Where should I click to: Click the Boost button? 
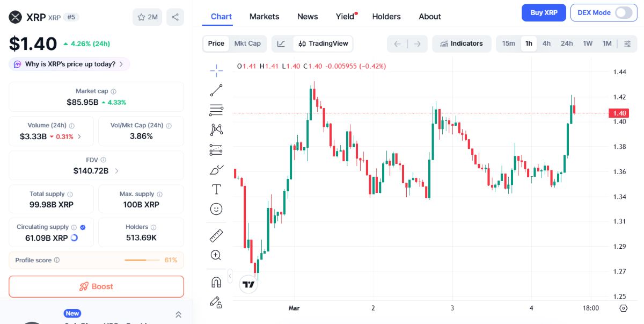(x=96, y=286)
